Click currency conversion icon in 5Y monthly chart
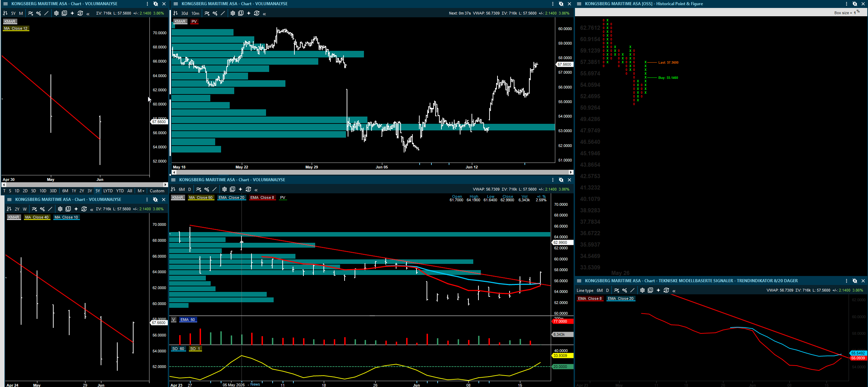 coord(80,13)
